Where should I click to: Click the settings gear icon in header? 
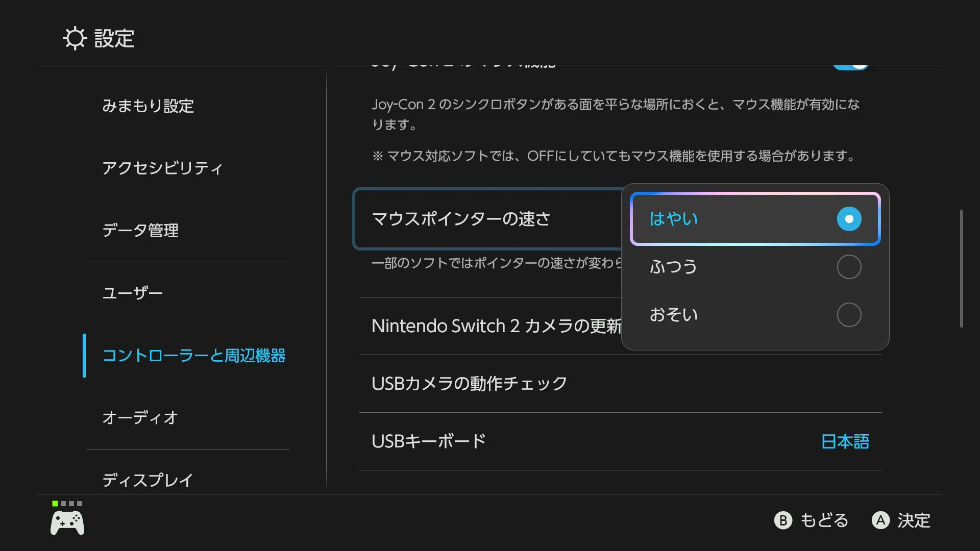(x=75, y=38)
